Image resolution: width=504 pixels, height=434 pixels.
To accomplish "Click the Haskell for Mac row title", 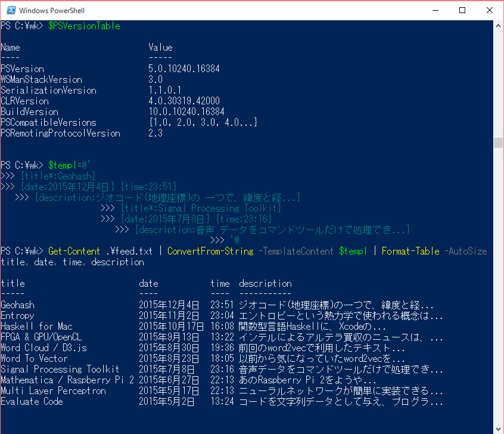I will tap(36, 327).
